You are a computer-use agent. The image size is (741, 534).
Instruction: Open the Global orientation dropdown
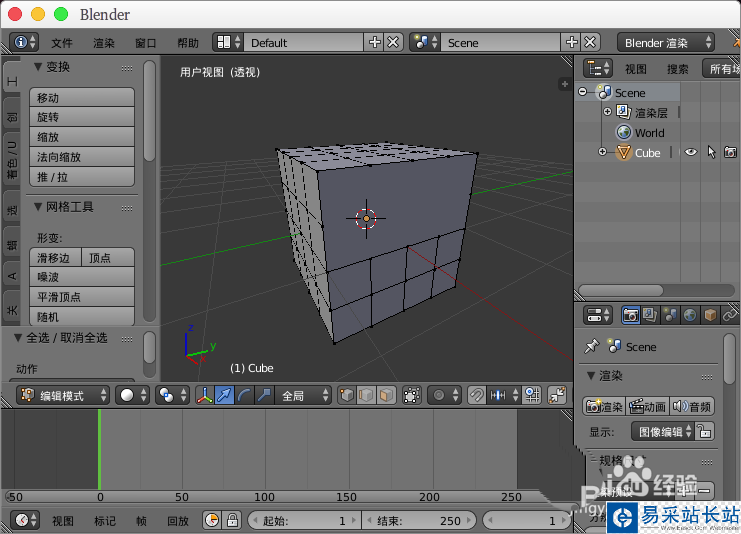click(303, 395)
